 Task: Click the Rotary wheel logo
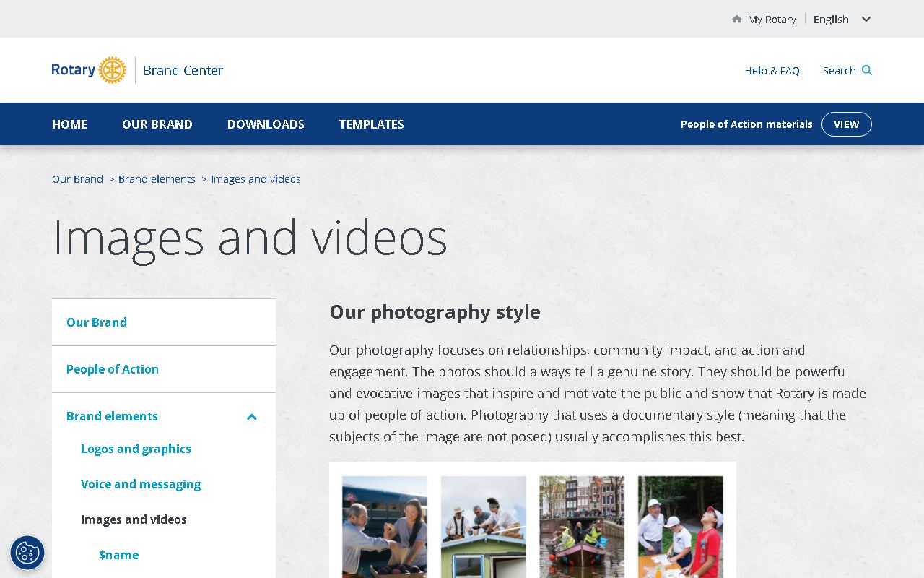pos(112,70)
